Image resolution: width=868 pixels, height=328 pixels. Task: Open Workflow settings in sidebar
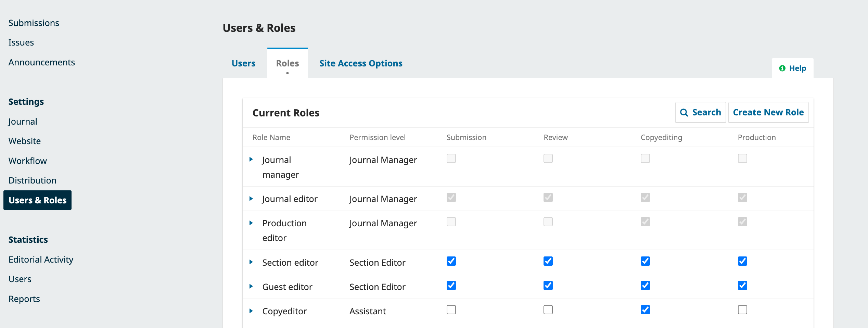[28, 161]
